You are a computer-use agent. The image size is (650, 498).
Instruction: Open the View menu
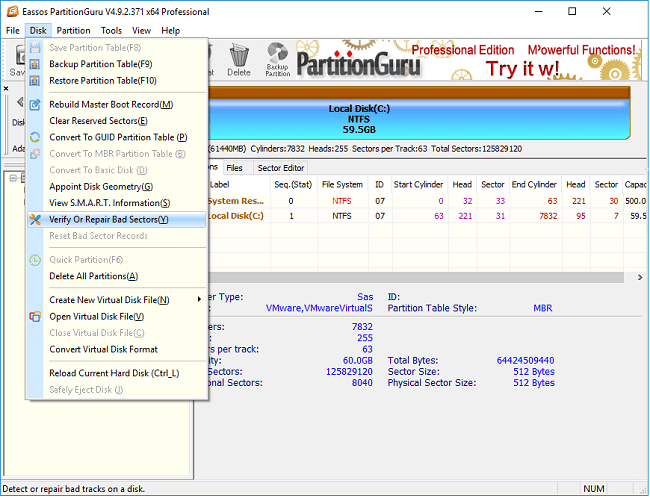click(141, 31)
